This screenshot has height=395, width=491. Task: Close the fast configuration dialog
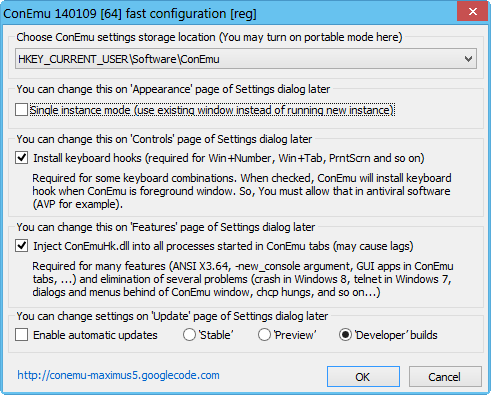[x=473, y=12]
